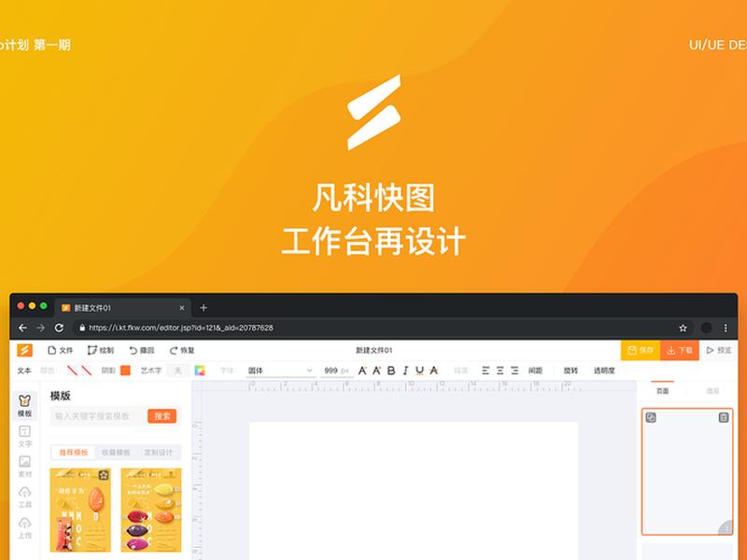The height and width of the screenshot is (560, 747).
Task: Align text right in paragraph options
Action: click(514, 371)
